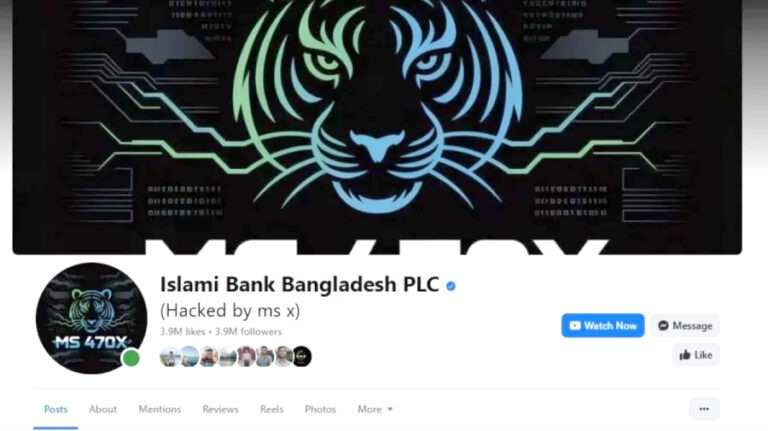The height and width of the screenshot is (431, 768).
Task: View the Photos tab
Action: pos(320,409)
